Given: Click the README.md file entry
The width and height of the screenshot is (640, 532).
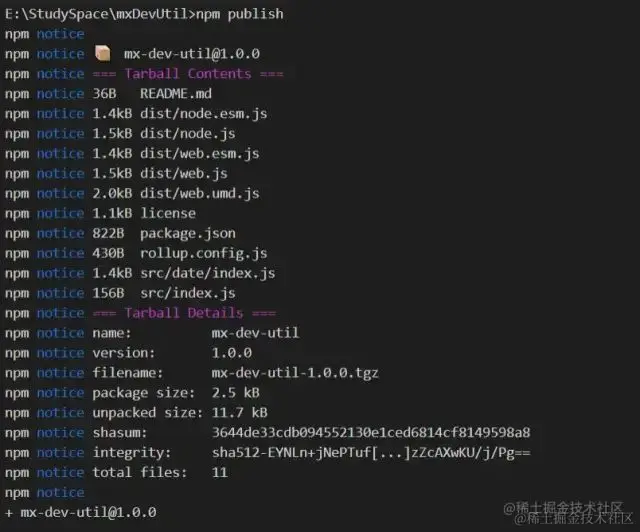Looking at the screenshot, I should tap(176, 94).
